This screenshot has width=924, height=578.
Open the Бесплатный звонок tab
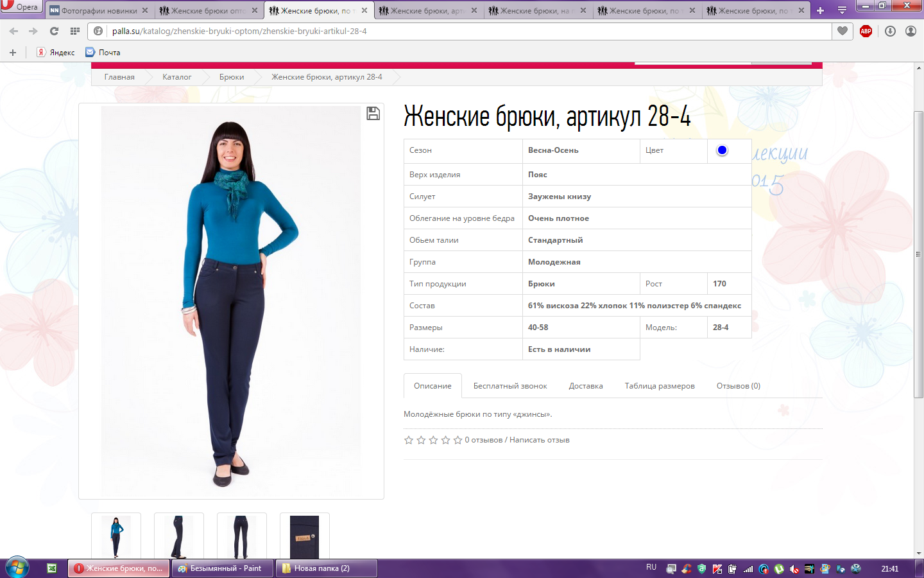click(510, 386)
